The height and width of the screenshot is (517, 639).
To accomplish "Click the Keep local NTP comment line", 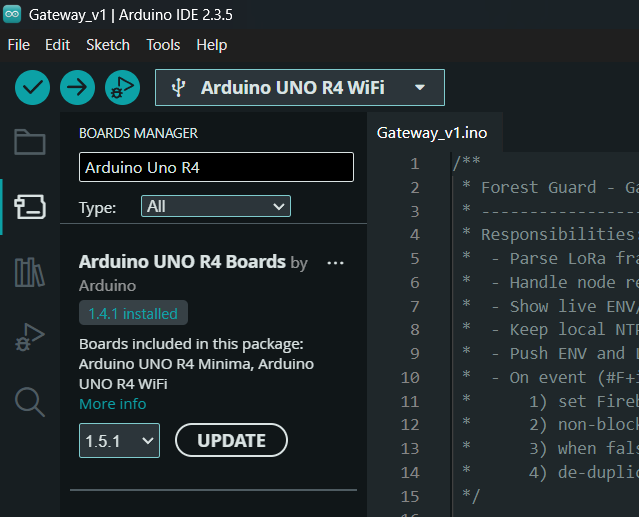I will pos(550,330).
